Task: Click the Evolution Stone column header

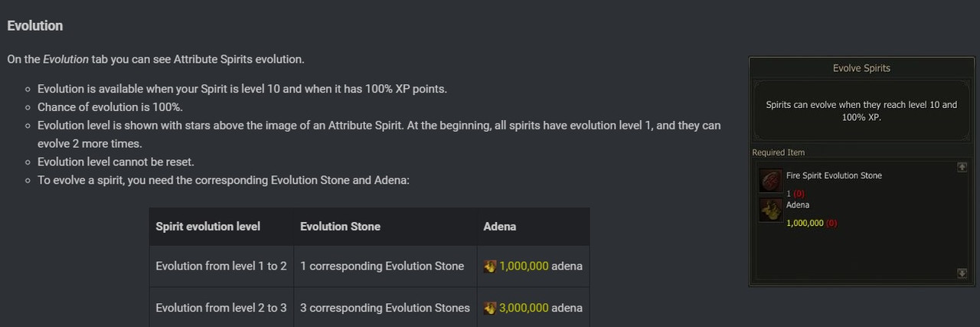Action: pyautogui.click(x=340, y=227)
